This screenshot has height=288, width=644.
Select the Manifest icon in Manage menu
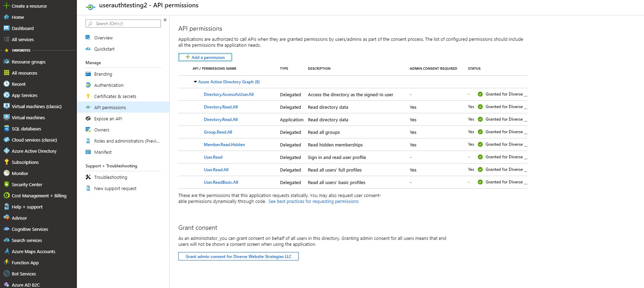[x=88, y=152]
